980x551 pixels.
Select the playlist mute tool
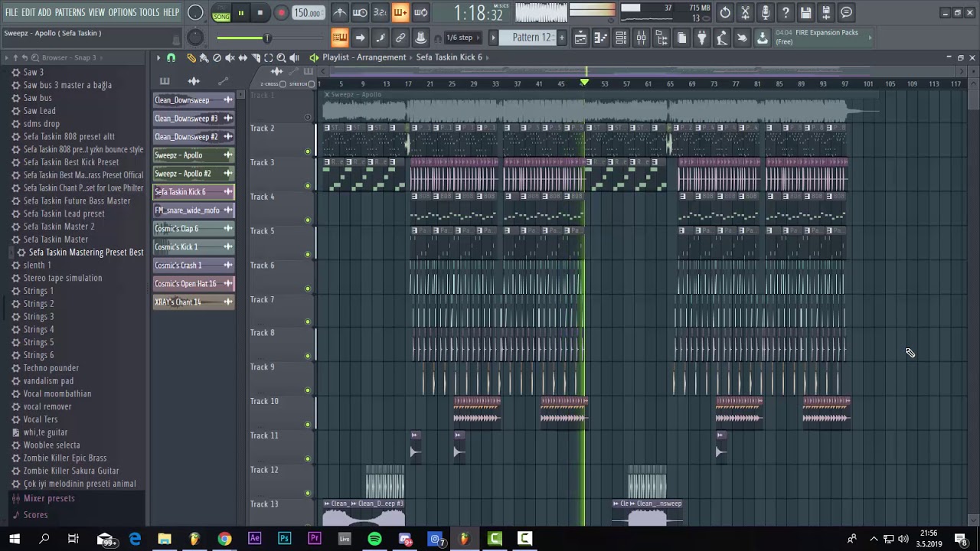(230, 57)
